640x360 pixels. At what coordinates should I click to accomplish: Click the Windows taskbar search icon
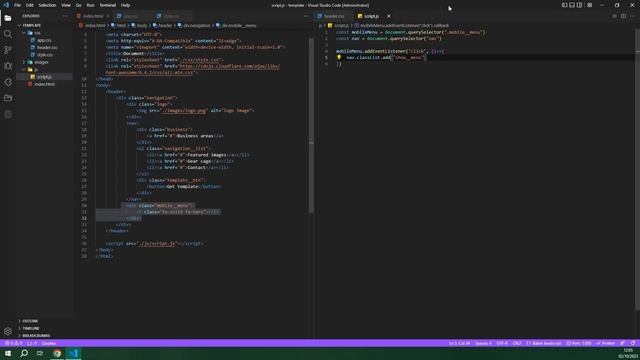(24, 353)
